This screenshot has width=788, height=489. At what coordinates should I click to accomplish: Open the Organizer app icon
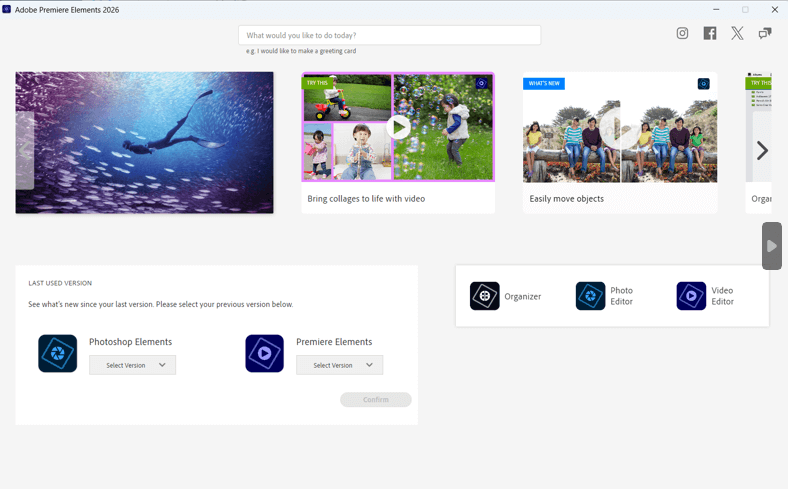coord(485,296)
